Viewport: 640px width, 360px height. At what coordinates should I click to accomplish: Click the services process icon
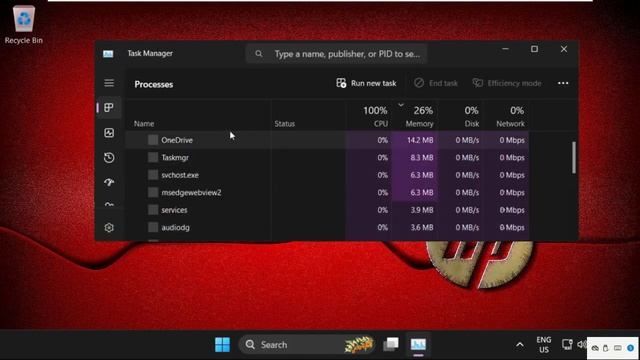pyautogui.click(x=153, y=210)
